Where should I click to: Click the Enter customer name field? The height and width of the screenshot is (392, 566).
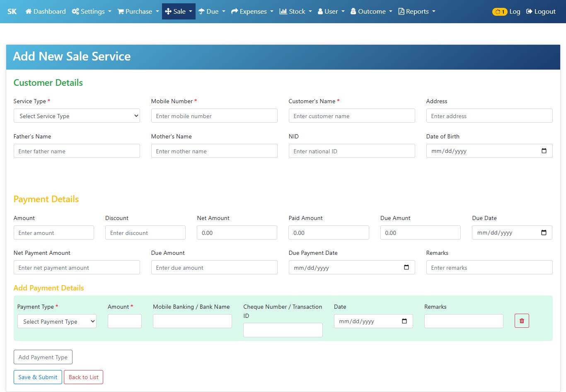point(352,116)
